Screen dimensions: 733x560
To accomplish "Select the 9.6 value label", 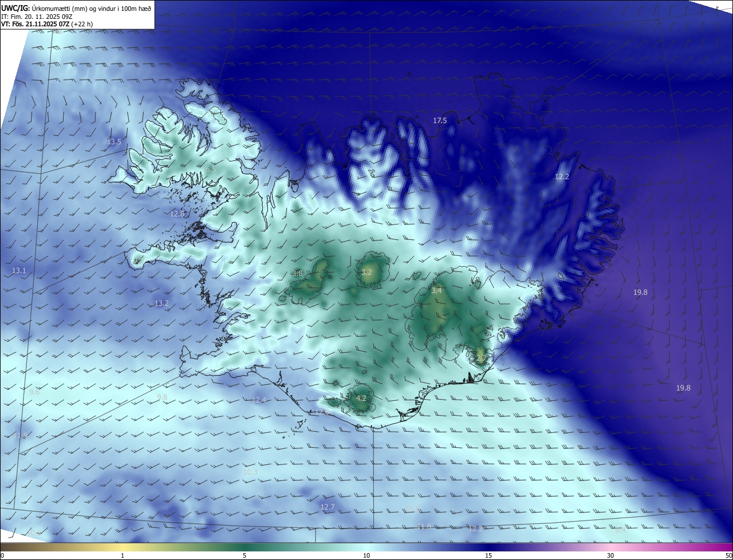I will pyautogui.click(x=34, y=392).
